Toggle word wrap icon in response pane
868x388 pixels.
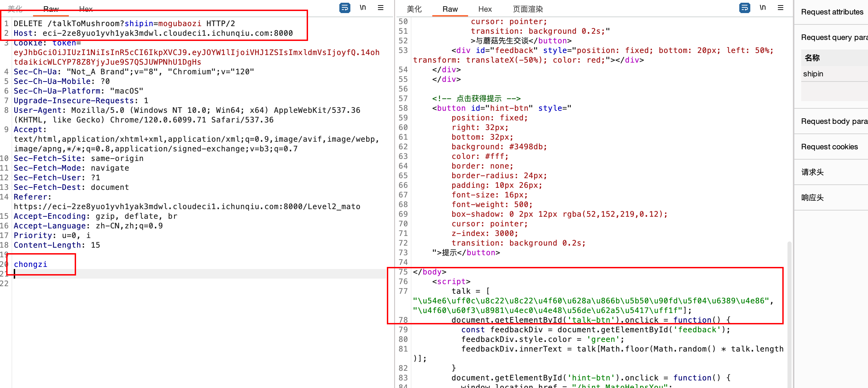744,8
